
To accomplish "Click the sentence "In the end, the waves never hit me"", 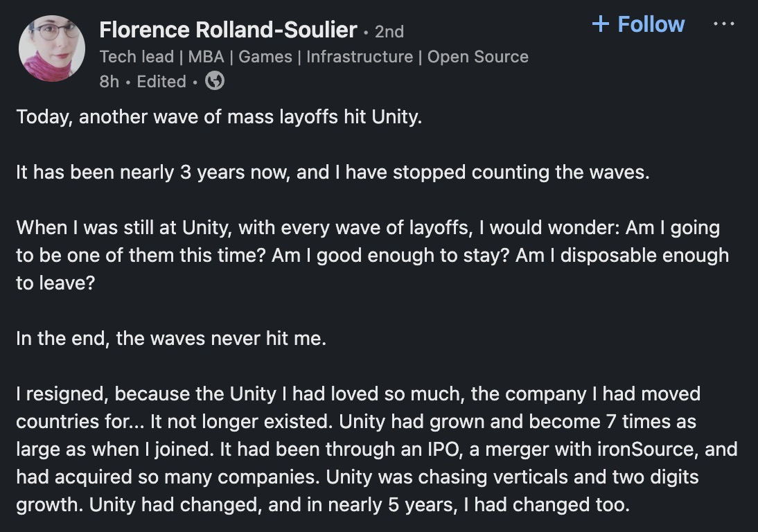I will pos(170,339).
